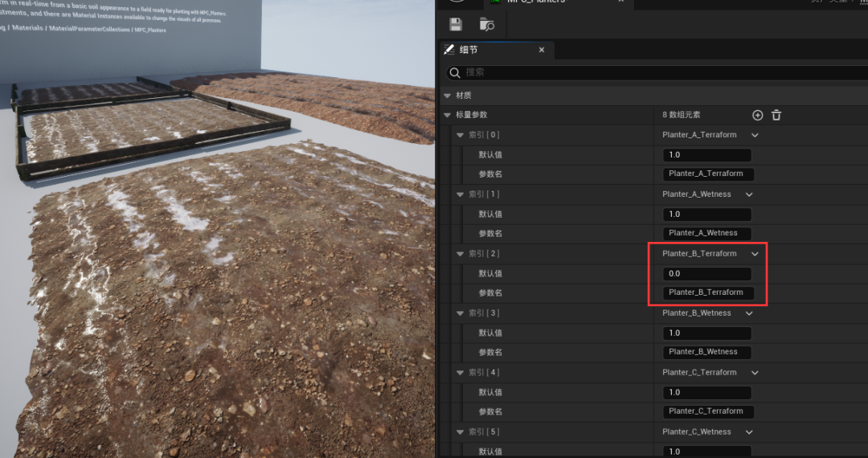The height and width of the screenshot is (458, 868).
Task: Open Planter_B_Wetness element options dropdown
Action: 749,313
